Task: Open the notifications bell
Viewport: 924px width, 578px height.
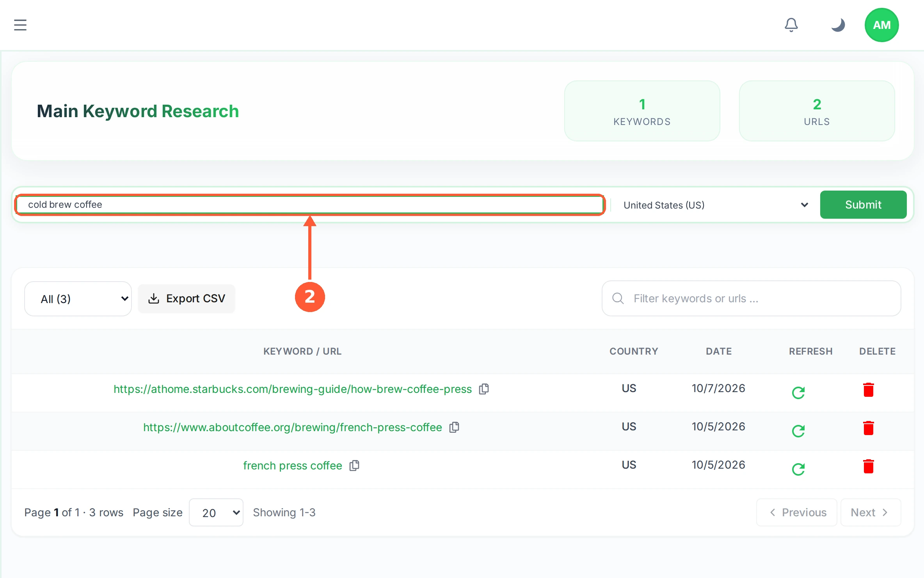Action: point(791,25)
